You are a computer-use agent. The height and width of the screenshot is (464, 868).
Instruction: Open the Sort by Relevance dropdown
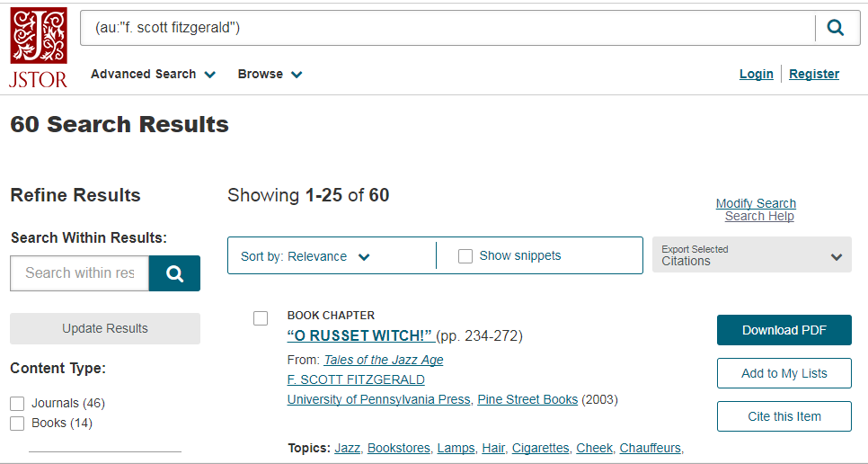tap(306, 256)
